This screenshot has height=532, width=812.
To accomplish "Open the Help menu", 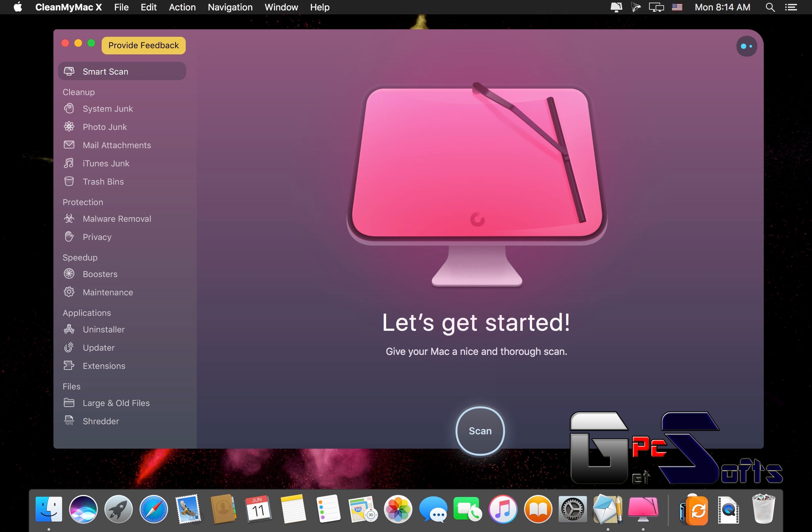I will tap(320, 7).
